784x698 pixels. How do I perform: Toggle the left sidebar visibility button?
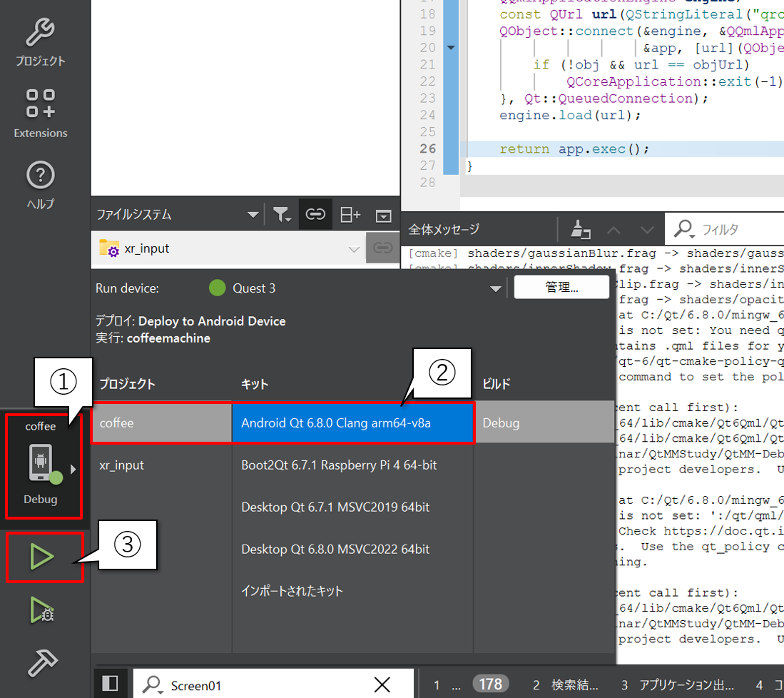[x=110, y=684]
